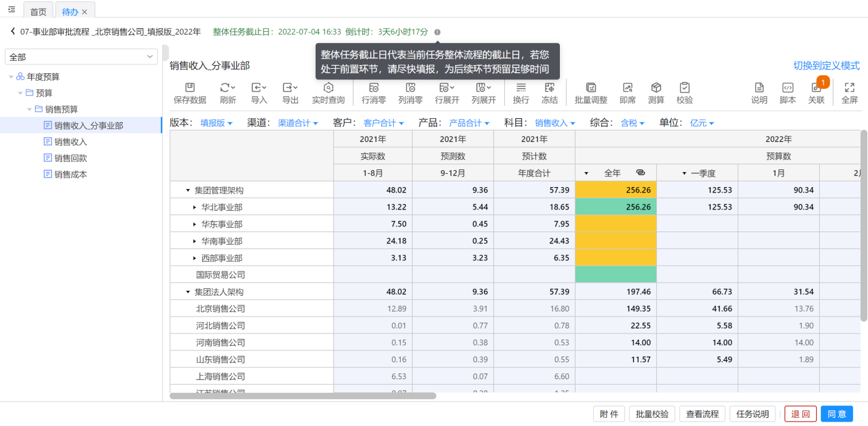This screenshot has width=868, height=426.
Task: Click the 实时查询 real-time query icon
Action: (x=328, y=88)
